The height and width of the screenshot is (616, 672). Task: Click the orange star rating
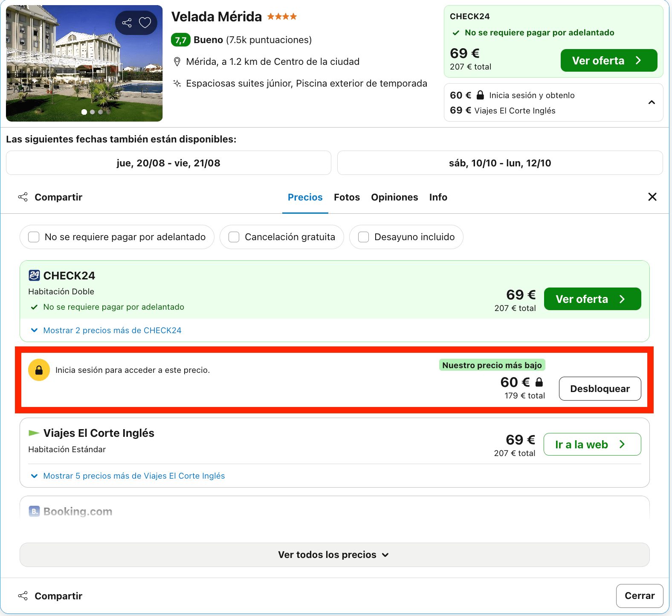(282, 17)
